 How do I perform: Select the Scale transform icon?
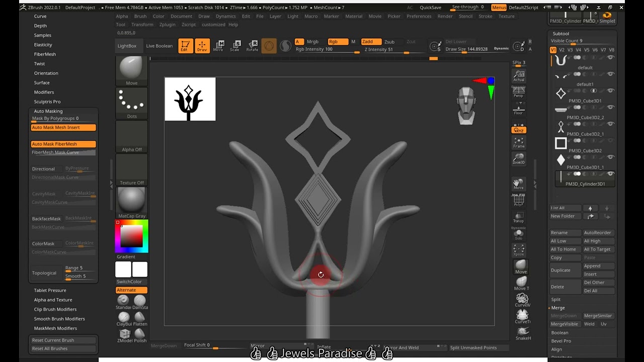tap(234, 45)
